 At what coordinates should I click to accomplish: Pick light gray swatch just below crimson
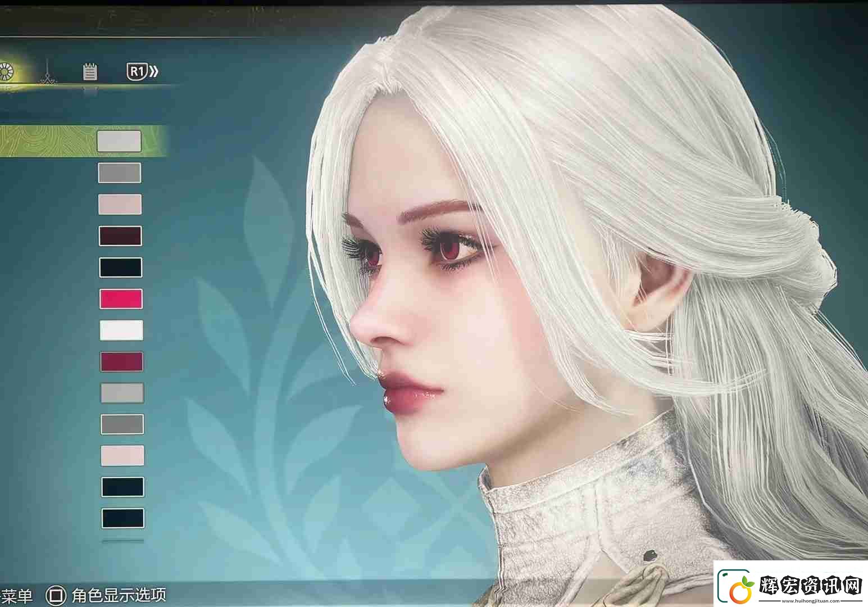coord(122,393)
